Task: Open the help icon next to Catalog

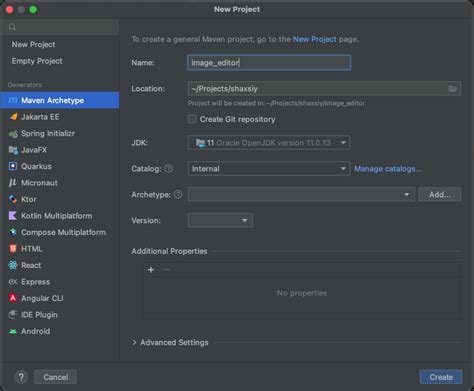Action: 169,168
